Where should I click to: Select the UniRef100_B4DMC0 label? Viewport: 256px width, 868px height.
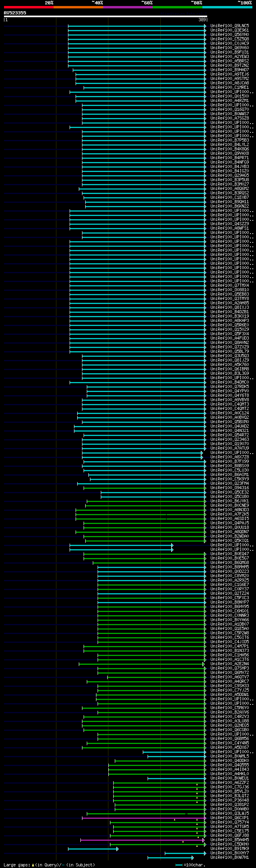(x=230, y=382)
